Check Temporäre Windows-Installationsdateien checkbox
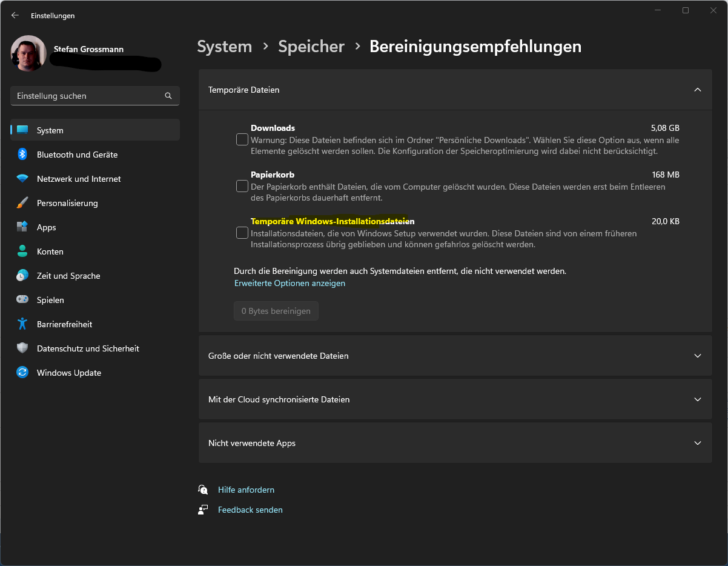This screenshot has width=728, height=566. click(x=242, y=233)
